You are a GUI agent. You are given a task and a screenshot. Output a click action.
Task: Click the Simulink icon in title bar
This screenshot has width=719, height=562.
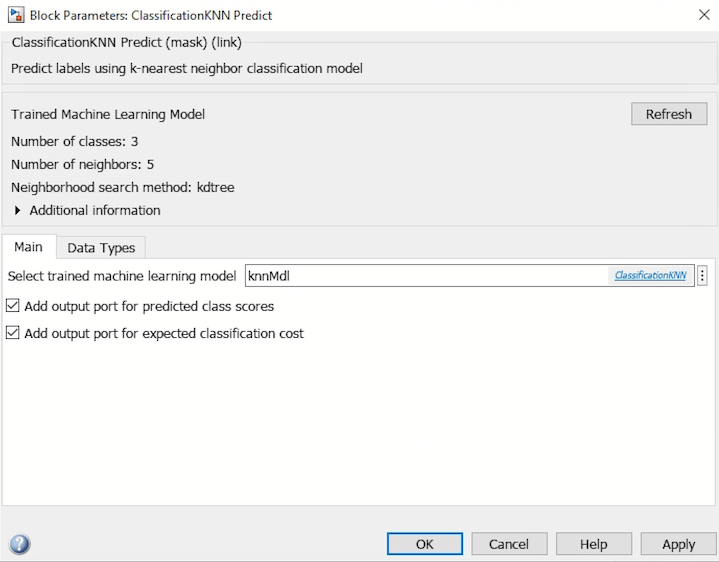point(16,15)
